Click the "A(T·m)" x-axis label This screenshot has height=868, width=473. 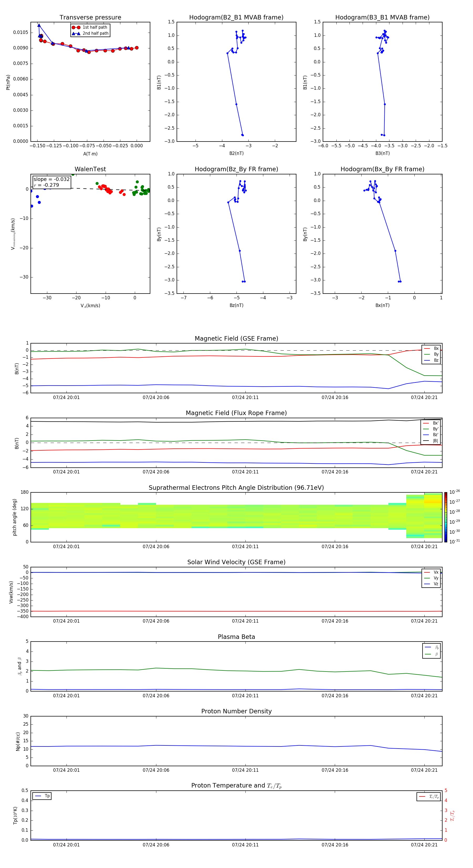point(90,154)
